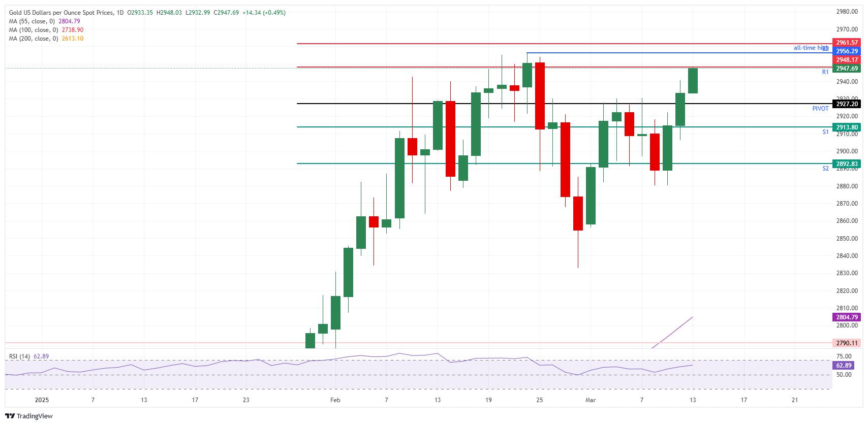Click the blue all-time high line
Screen dimensions: 868x425
point(679,53)
